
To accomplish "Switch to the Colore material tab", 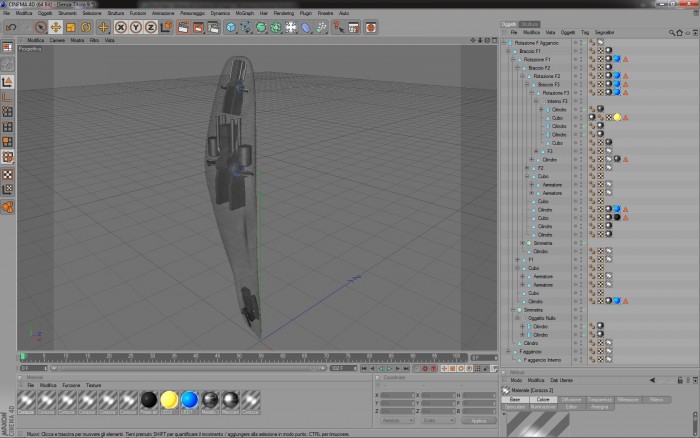I will point(543,400).
